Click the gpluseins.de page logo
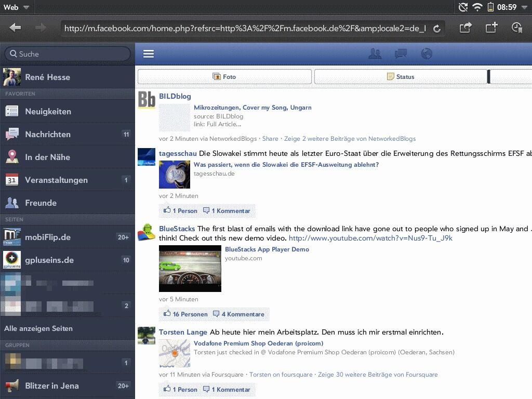Screen dimensions: 532x399 coord(12,260)
